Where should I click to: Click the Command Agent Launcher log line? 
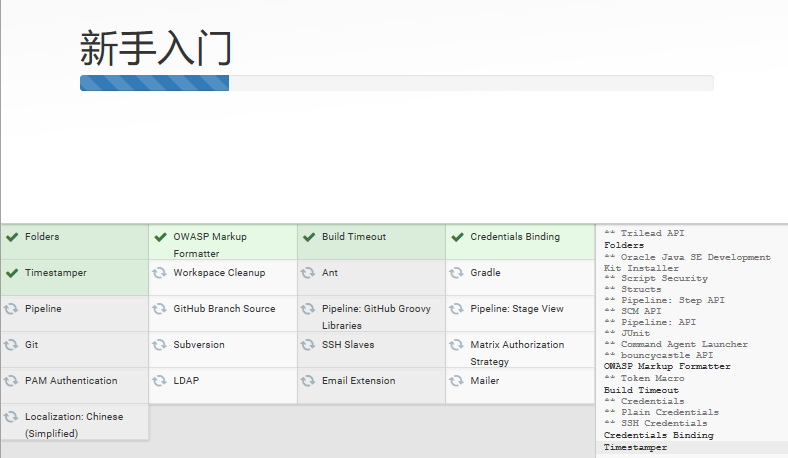[676, 345]
